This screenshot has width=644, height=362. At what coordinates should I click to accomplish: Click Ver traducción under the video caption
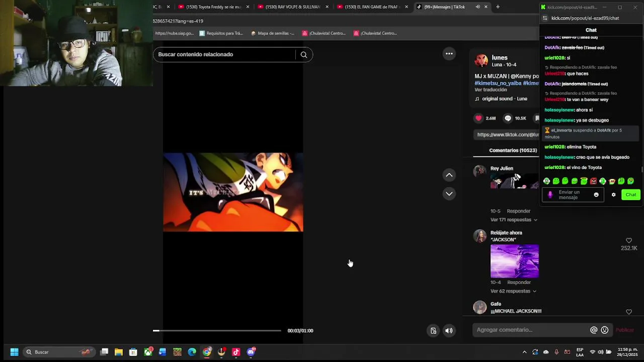click(491, 90)
